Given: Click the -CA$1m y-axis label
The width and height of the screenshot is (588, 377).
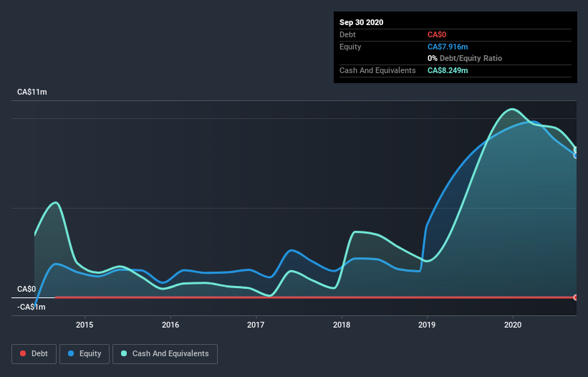Looking at the screenshot, I should (x=31, y=307).
